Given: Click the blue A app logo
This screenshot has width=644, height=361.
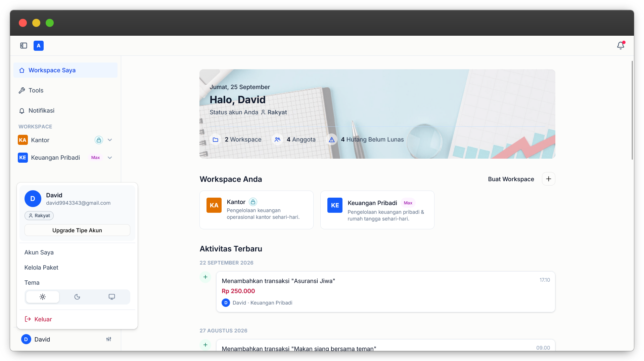Looking at the screenshot, I should (x=39, y=46).
